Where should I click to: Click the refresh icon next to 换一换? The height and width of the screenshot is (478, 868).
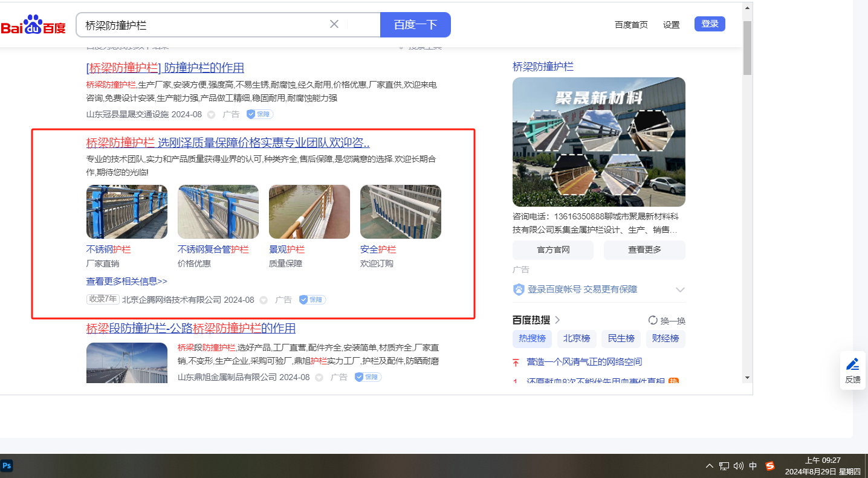point(653,320)
